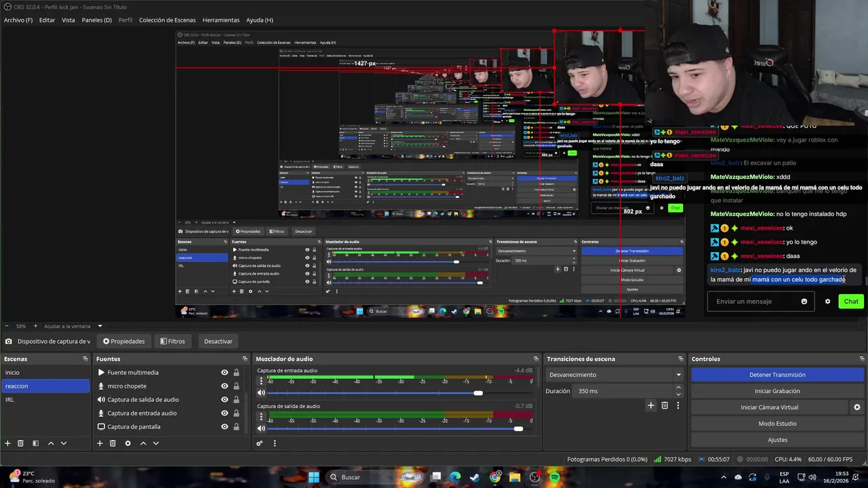Screen dimensions: 868x488
Task: Zoom out the preview with minus button
Action: pyautogui.click(x=7, y=326)
